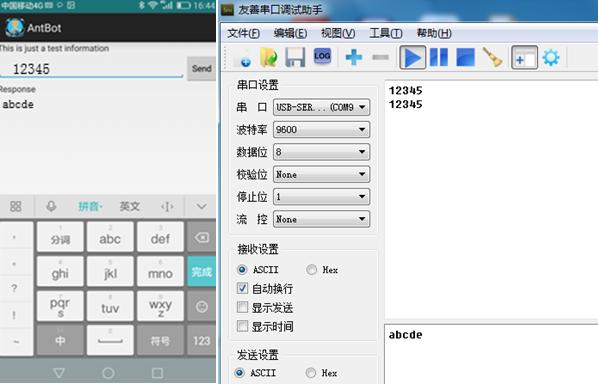Tap the abc key
This screenshot has height=384, width=598.
pyautogui.click(x=110, y=237)
